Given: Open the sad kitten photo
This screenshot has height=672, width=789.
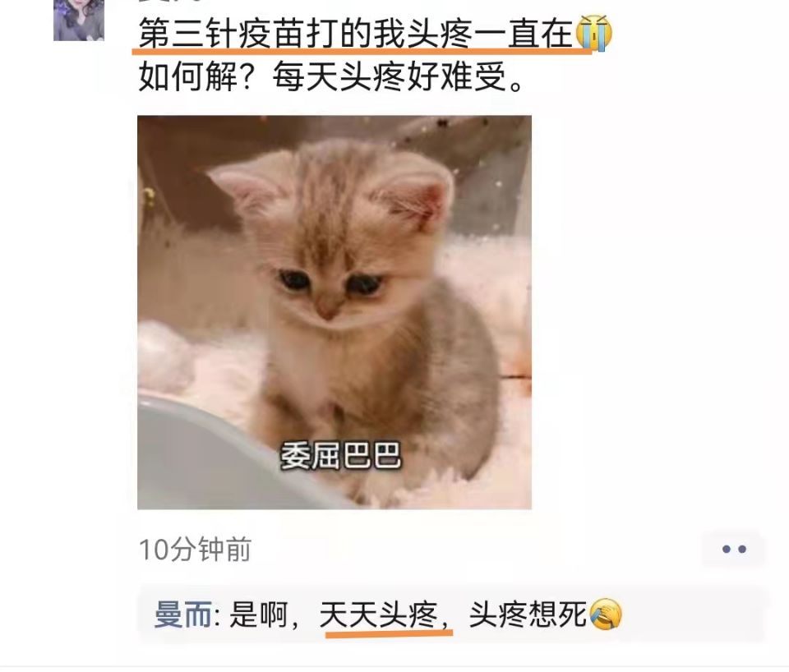Looking at the screenshot, I should tap(335, 312).
